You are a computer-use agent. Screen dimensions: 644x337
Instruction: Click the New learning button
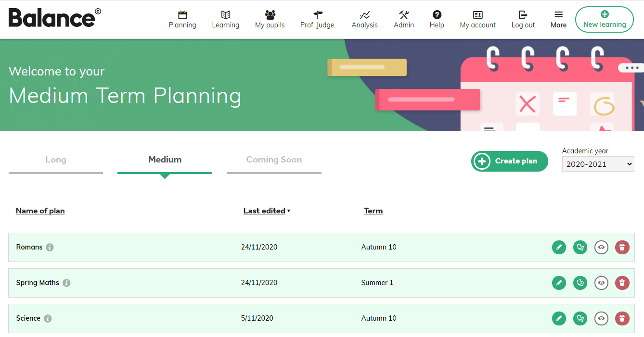tap(605, 19)
